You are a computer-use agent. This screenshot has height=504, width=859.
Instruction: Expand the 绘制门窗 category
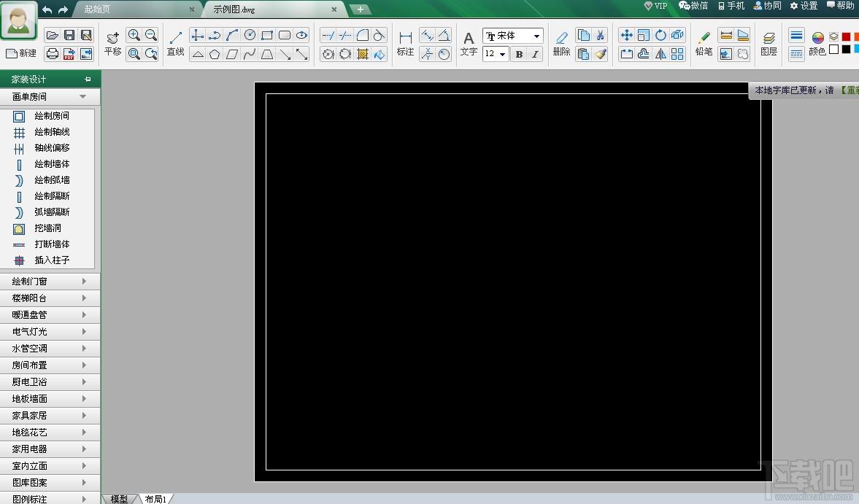tap(50, 282)
